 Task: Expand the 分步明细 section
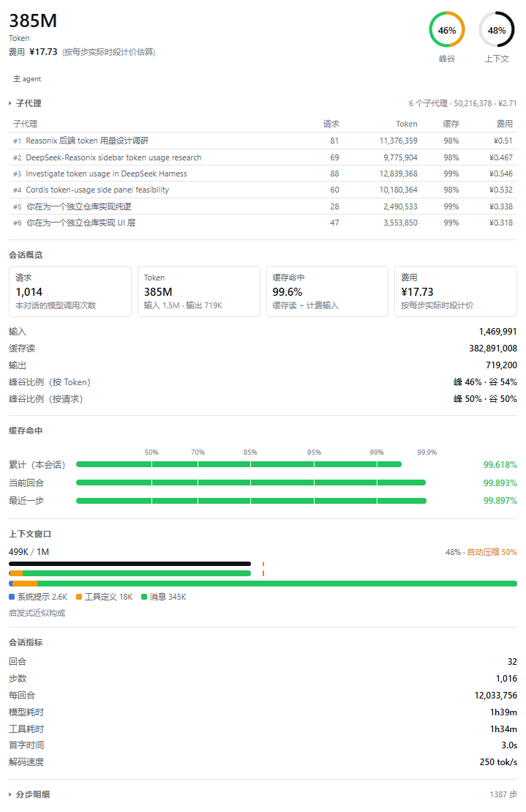click(29, 794)
